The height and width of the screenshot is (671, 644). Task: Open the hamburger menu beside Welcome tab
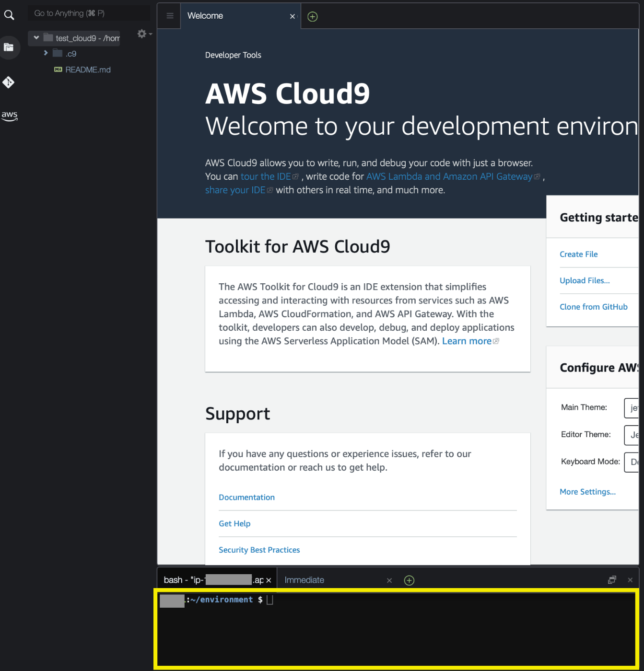[x=170, y=16]
